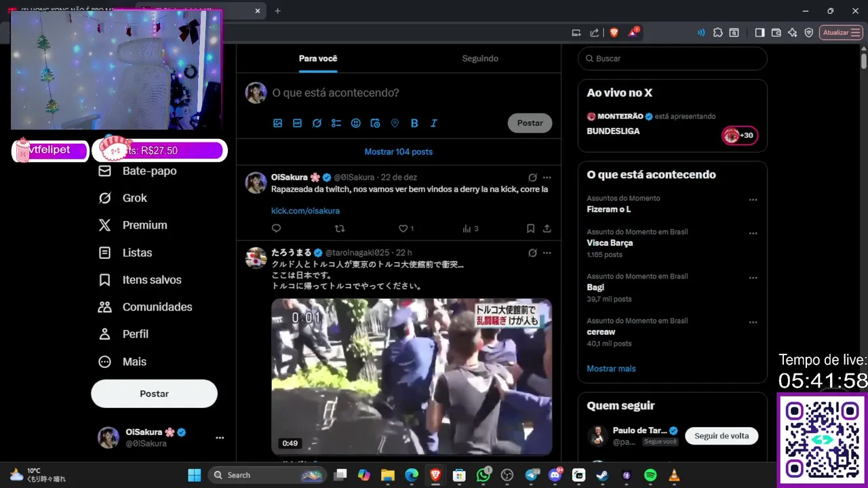868x488 pixels.
Task: Open the kick.com/oisakura link
Action: tap(305, 211)
